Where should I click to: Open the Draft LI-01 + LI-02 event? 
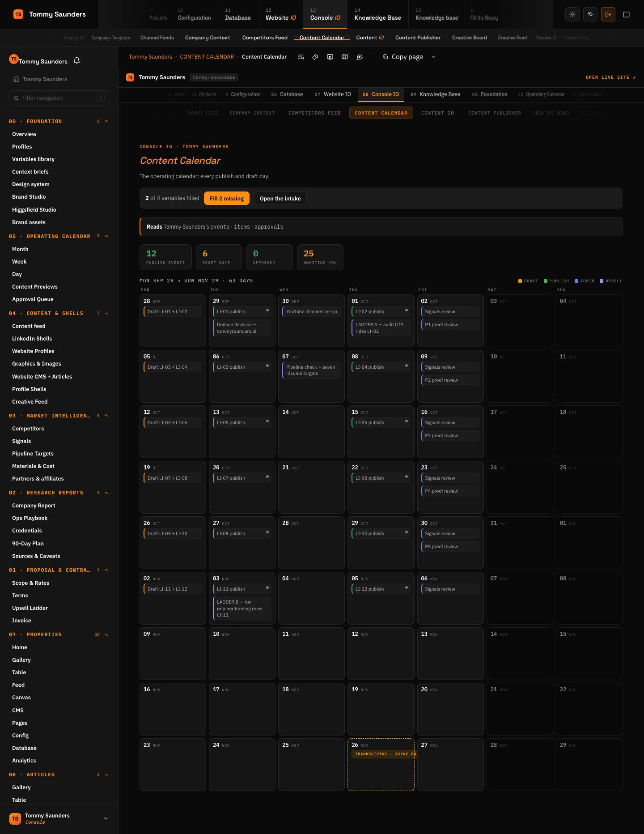[173, 311]
